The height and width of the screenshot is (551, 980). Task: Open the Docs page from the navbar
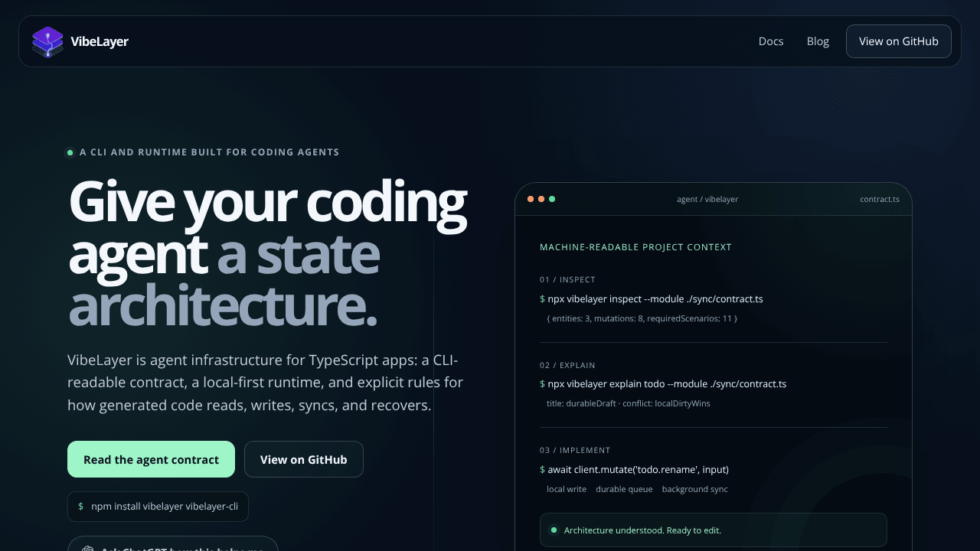click(771, 41)
